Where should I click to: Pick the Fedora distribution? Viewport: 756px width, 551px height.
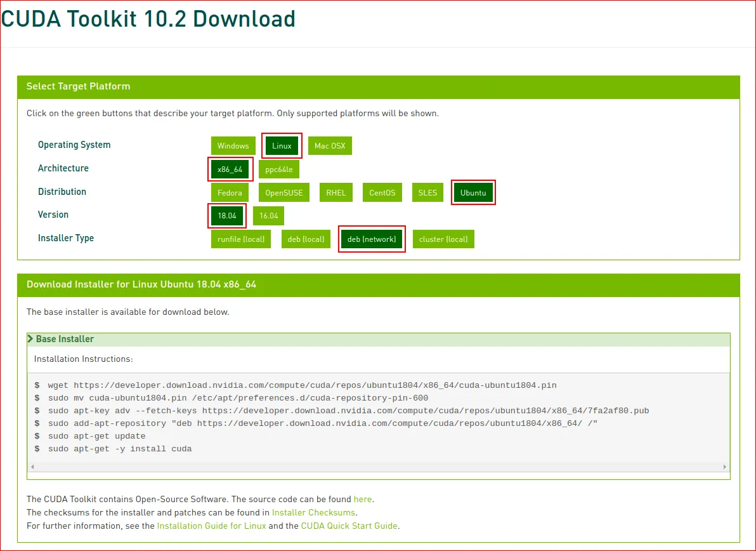229,192
